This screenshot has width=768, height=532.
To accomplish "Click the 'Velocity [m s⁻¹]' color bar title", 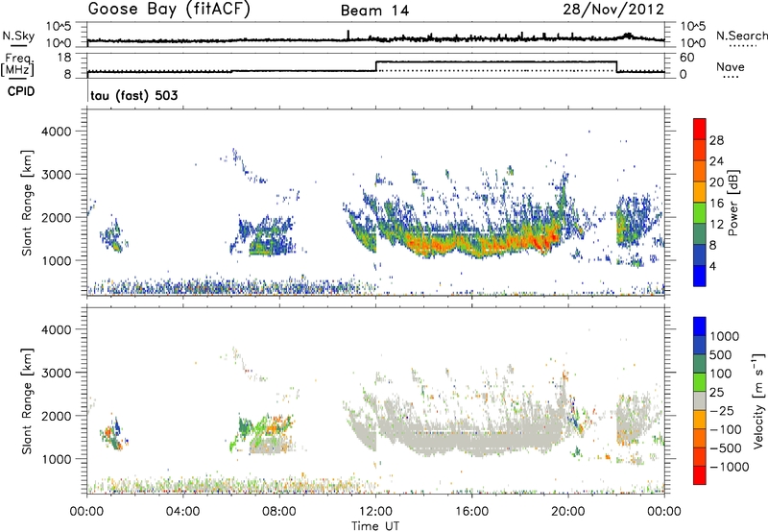I will 758,400.
